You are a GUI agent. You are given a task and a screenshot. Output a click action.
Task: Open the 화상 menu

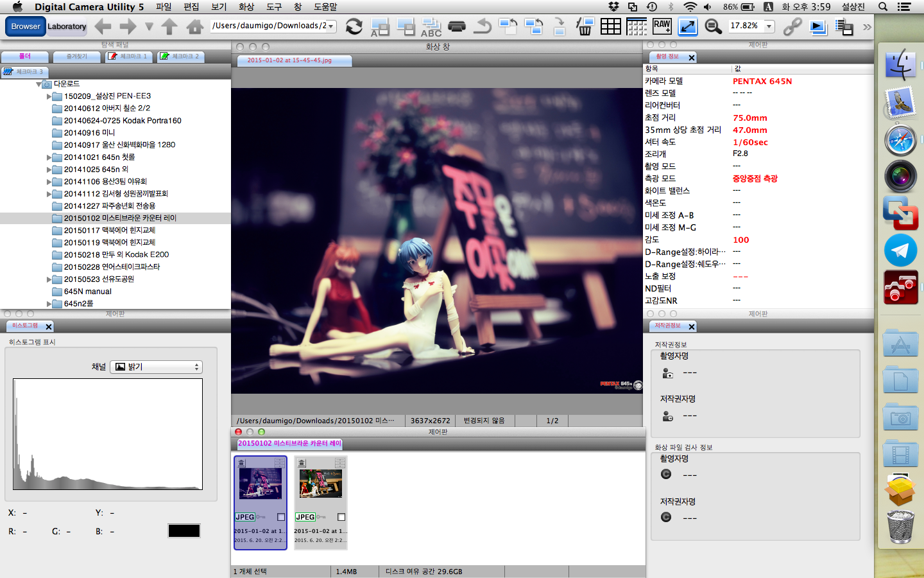tap(246, 6)
